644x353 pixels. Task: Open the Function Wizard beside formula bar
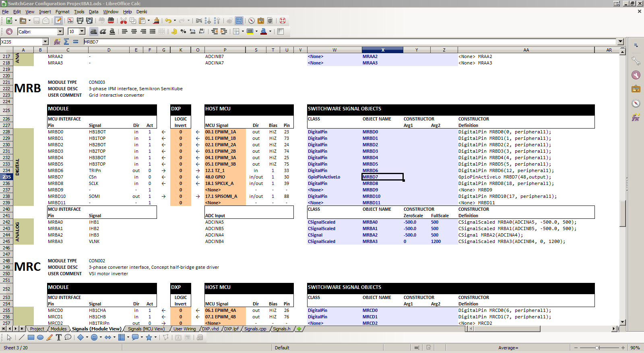point(57,42)
